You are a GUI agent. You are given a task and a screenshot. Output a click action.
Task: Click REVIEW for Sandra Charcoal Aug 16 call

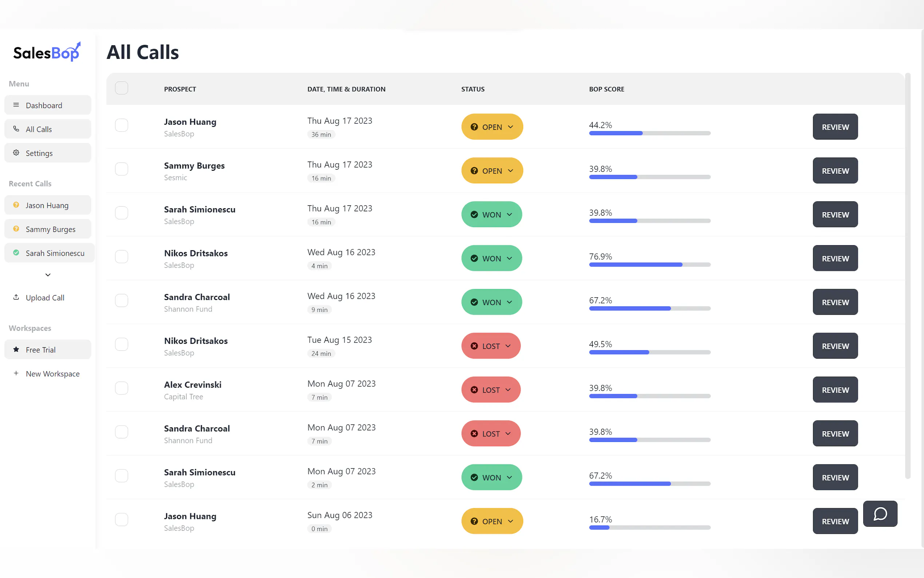(x=835, y=302)
